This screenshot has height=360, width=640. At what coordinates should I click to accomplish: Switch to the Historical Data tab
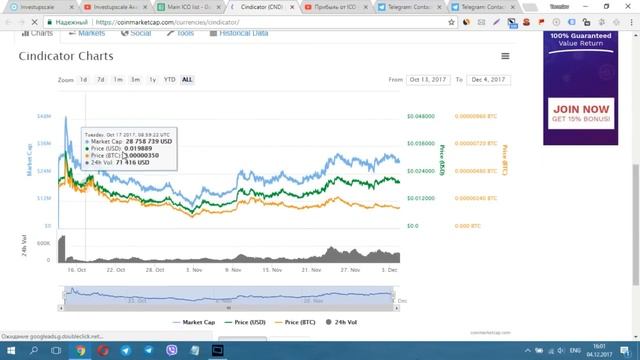click(x=239, y=33)
